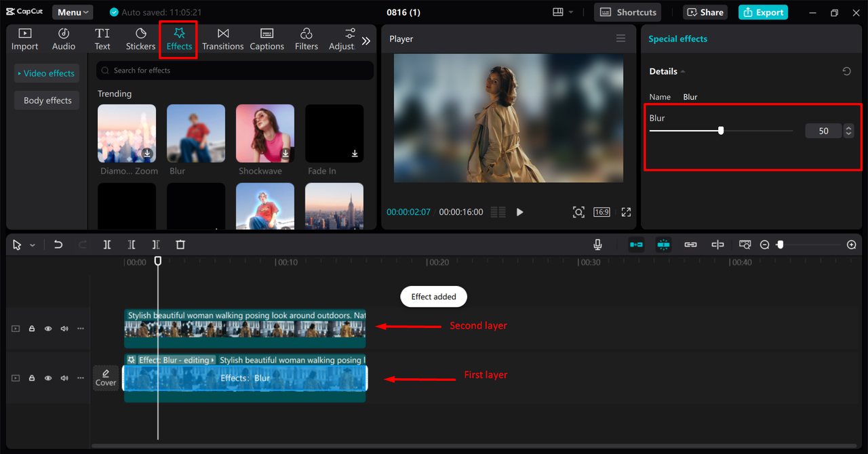Image resolution: width=868 pixels, height=454 pixels.
Task: Expand the Video effects category
Action: [x=46, y=73]
